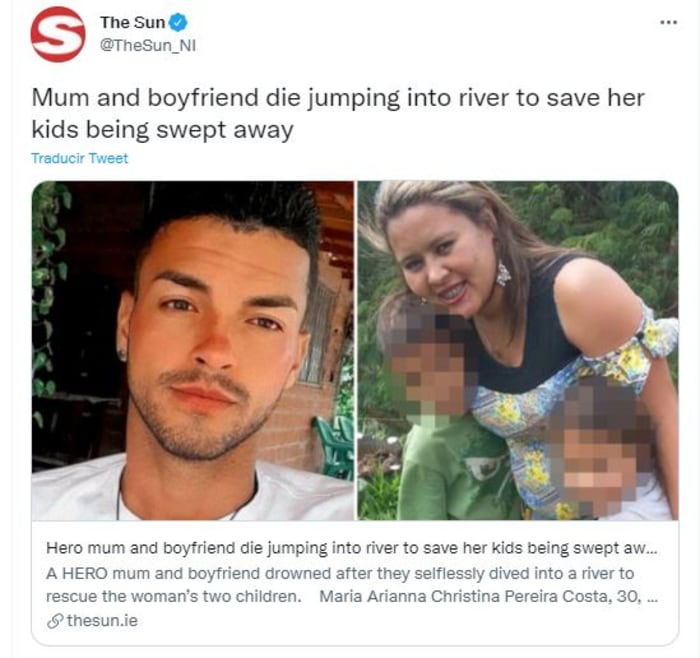This screenshot has height=658, width=700.
Task: Open the @TheSun_NI handle link
Action: [148, 46]
